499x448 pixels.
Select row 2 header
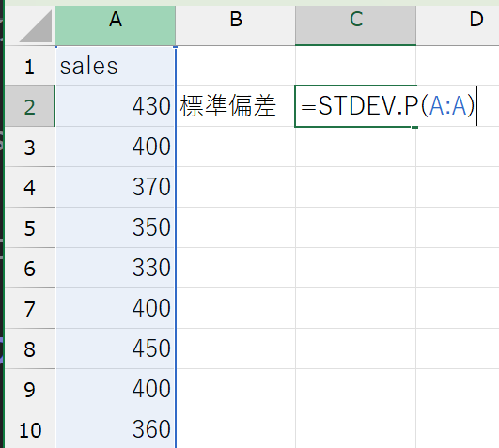pos(29,106)
